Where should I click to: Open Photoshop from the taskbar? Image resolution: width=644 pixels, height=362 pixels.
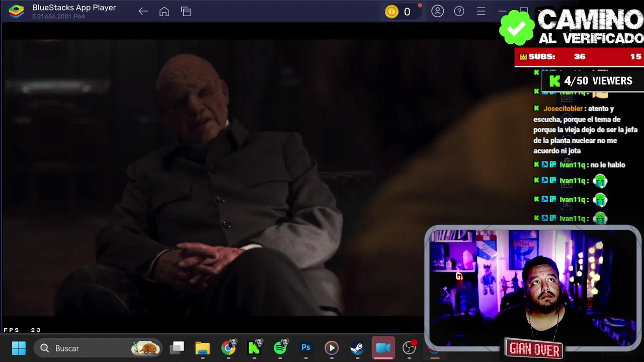coord(306,348)
